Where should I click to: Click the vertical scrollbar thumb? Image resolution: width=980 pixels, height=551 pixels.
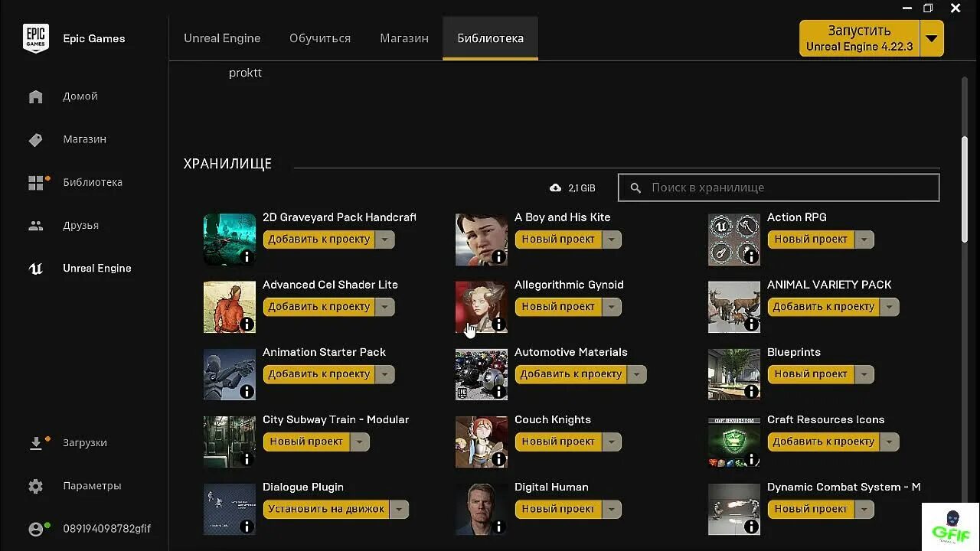point(964,190)
